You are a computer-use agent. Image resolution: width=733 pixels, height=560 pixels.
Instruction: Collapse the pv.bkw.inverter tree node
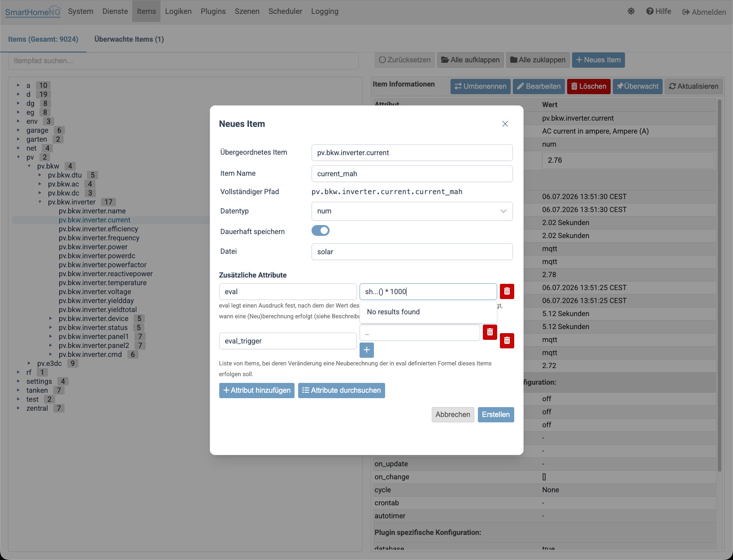point(40,202)
